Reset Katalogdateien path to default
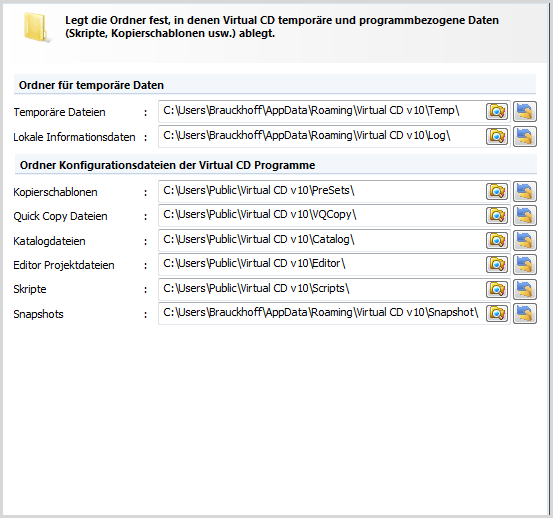This screenshot has width=553, height=518. (x=525, y=240)
